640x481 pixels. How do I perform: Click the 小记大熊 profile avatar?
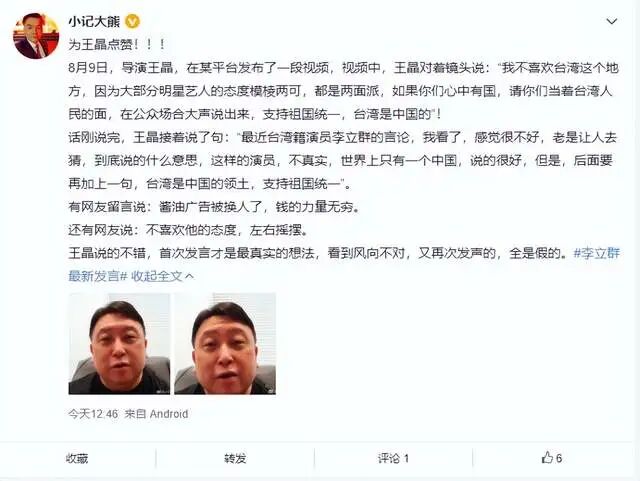pos(36,36)
